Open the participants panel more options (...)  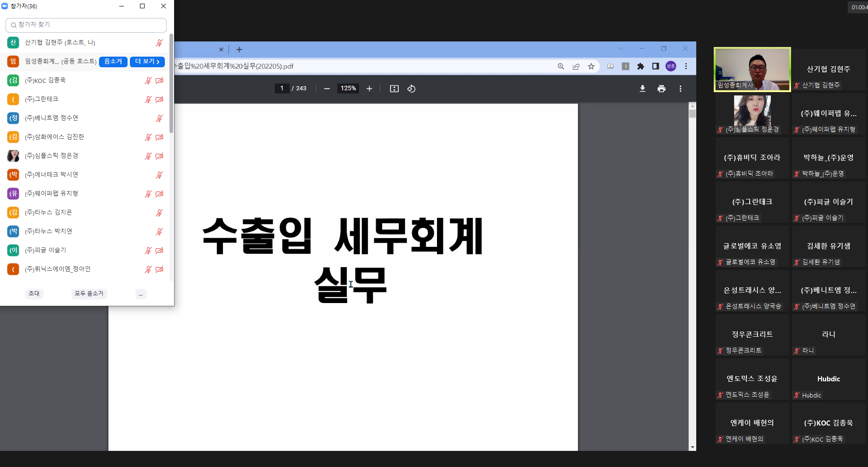coord(141,294)
